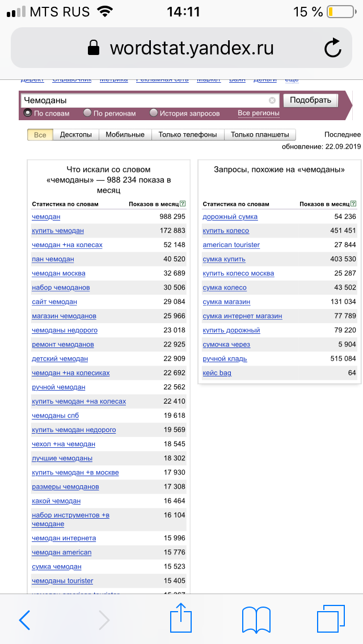Show open tabs with tabs icon
The image size is (363, 644).
331,619
